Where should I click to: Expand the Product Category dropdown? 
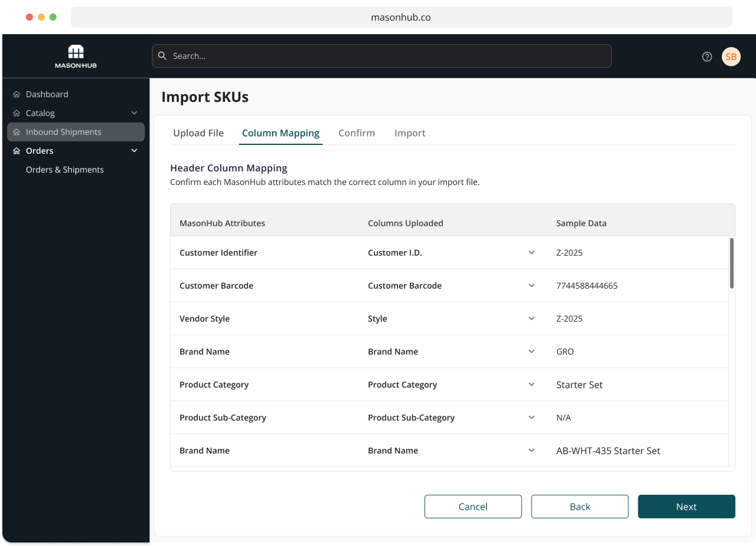(532, 384)
